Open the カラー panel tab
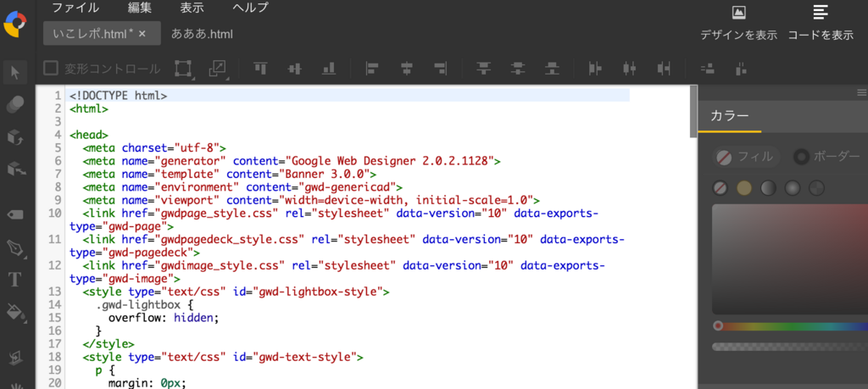Image resolution: width=868 pixels, height=389 pixels. coord(730,115)
